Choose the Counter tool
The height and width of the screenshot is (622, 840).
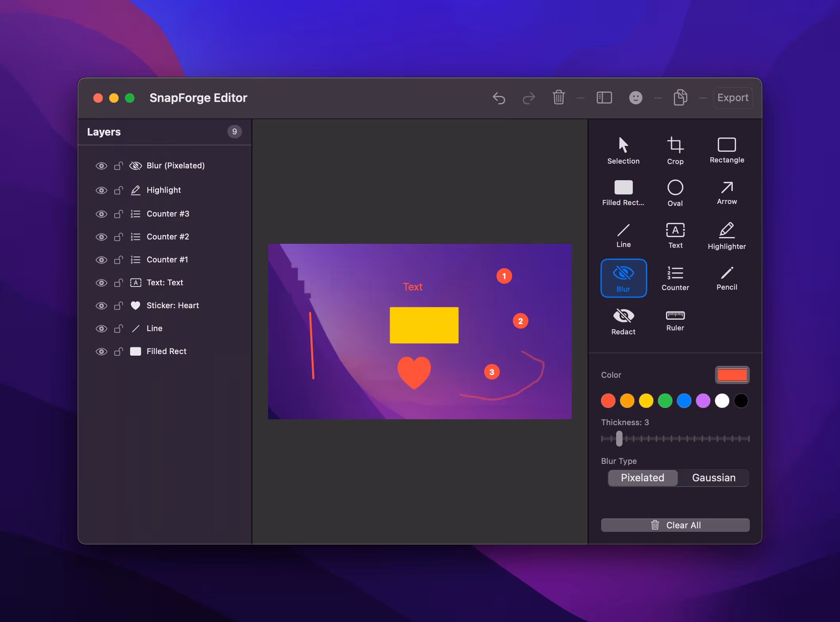(x=675, y=278)
